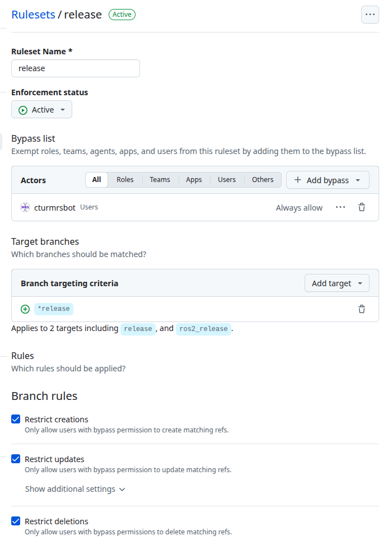The height and width of the screenshot is (545, 392).
Task: Click the Restrict updates label
Action: pyautogui.click(x=54, y=459)
